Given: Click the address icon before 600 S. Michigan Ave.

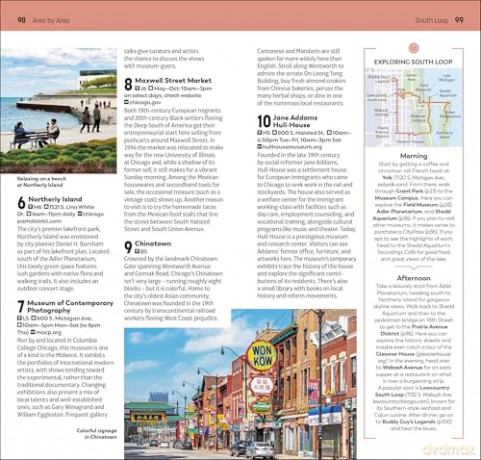Looking at the screenshot, I should (x=33, y=318).
